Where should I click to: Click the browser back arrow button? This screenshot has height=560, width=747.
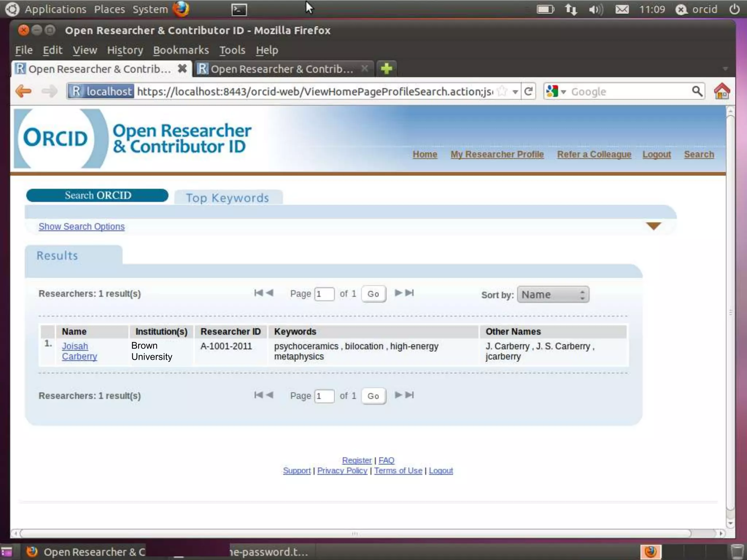(x=24, y=91)
